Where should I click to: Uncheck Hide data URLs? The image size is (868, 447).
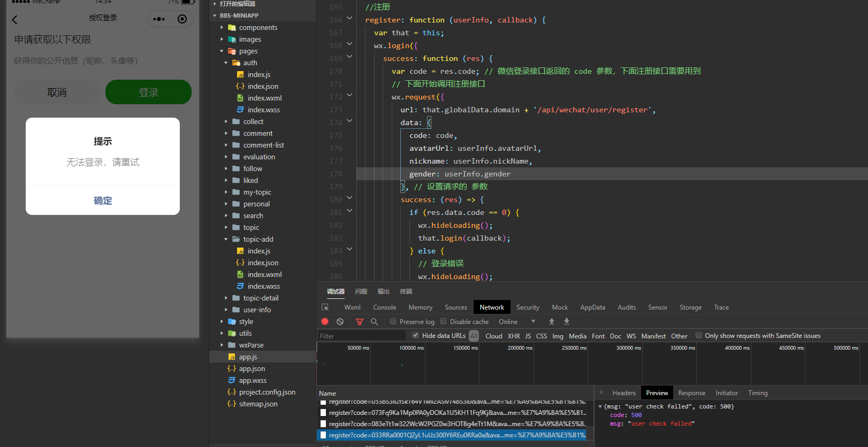click(x=415, y=335)
